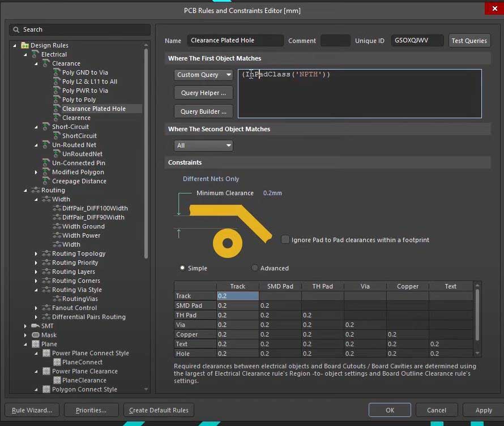504x426 pixels.
Task: Expand the Routing Topology tree node
Action: (36, 253)
